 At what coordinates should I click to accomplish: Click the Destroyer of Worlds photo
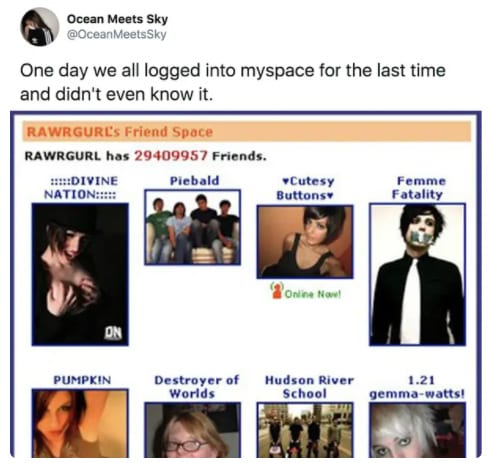(192, 430)
